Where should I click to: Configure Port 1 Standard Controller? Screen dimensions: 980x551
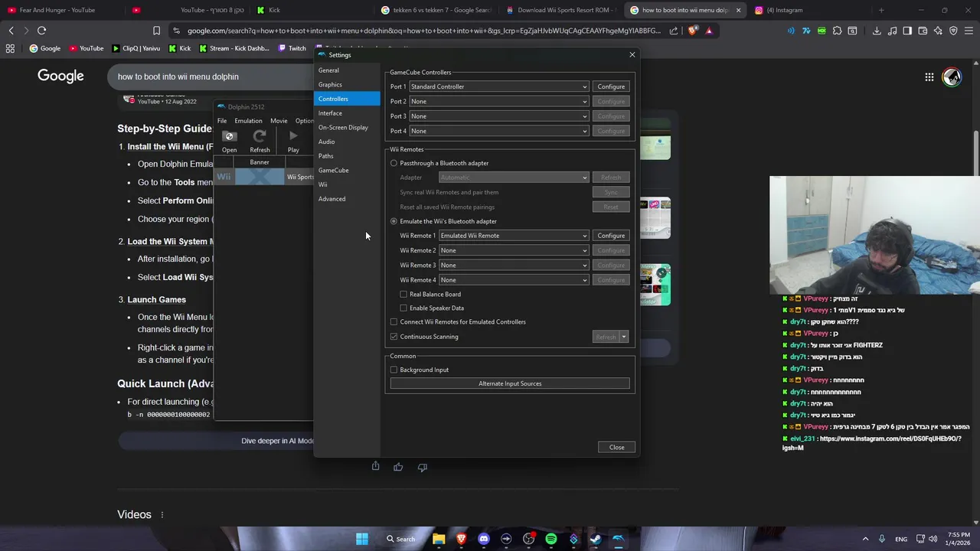[x=611, y=86]
